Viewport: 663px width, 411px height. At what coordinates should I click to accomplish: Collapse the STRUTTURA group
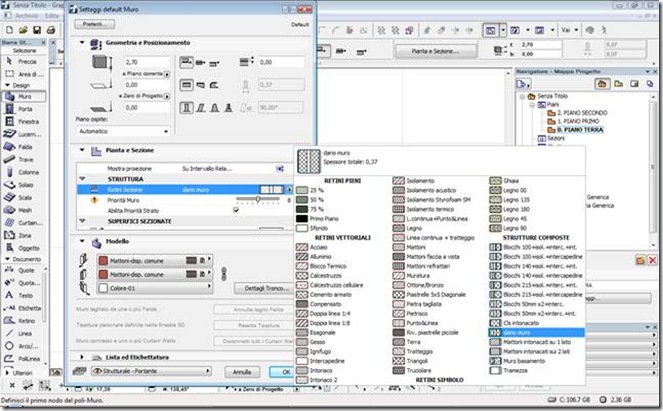82,179
